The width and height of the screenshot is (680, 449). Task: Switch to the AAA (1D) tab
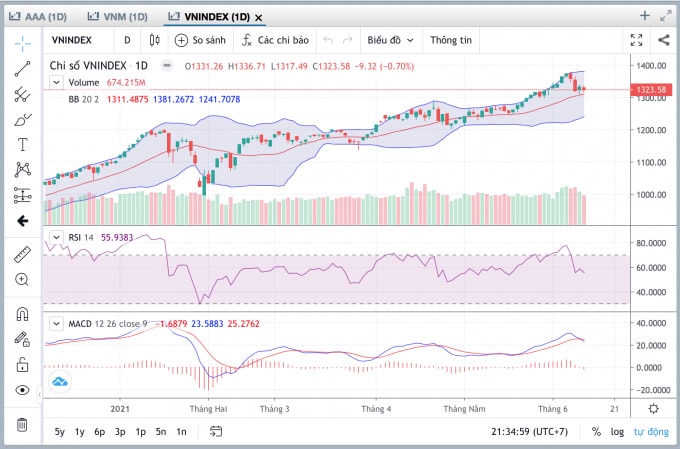[38, 17]
